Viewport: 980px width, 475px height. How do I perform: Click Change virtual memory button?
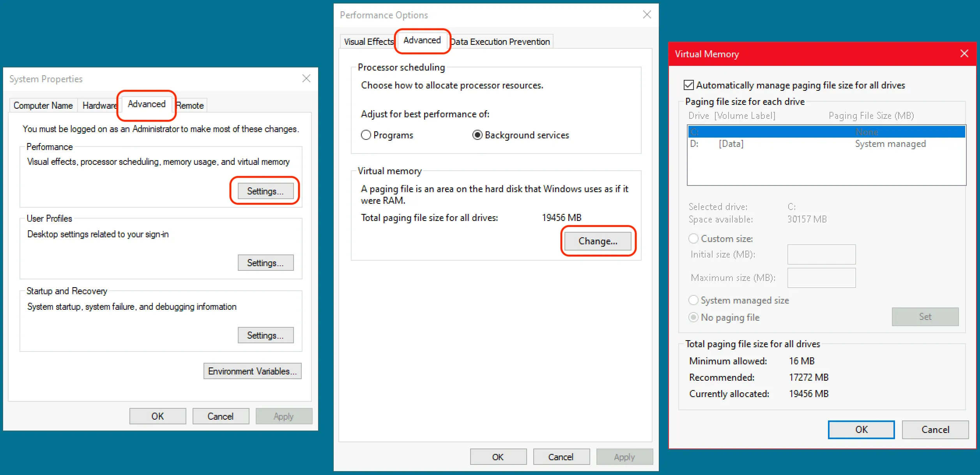(x=598, y=241)
